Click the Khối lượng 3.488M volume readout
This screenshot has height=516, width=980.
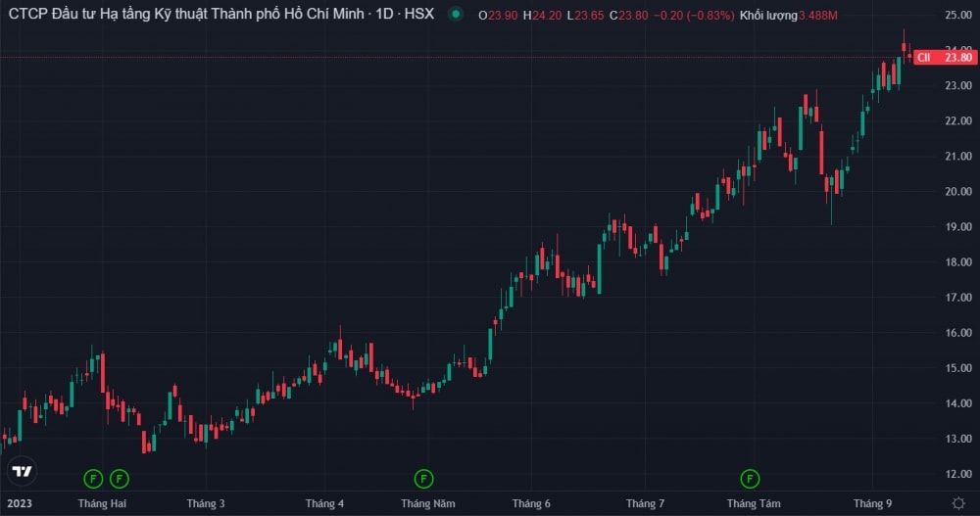tap(788, 15)
